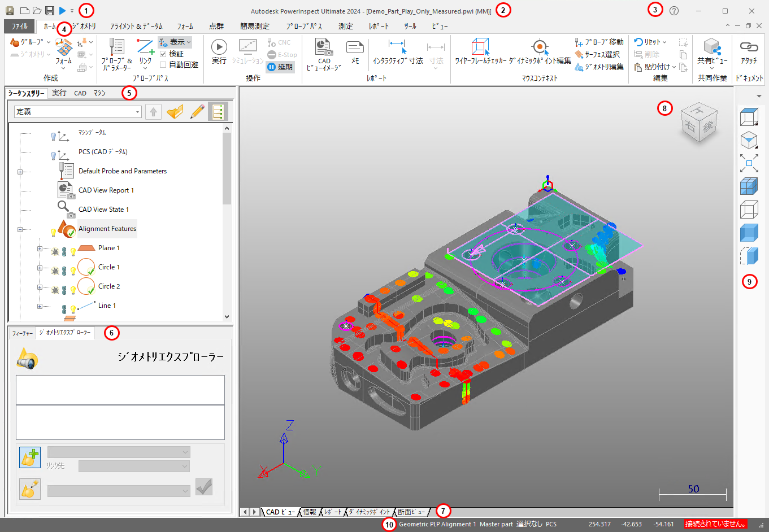Click the list view icon above the sequence tree

pos(218,112)
